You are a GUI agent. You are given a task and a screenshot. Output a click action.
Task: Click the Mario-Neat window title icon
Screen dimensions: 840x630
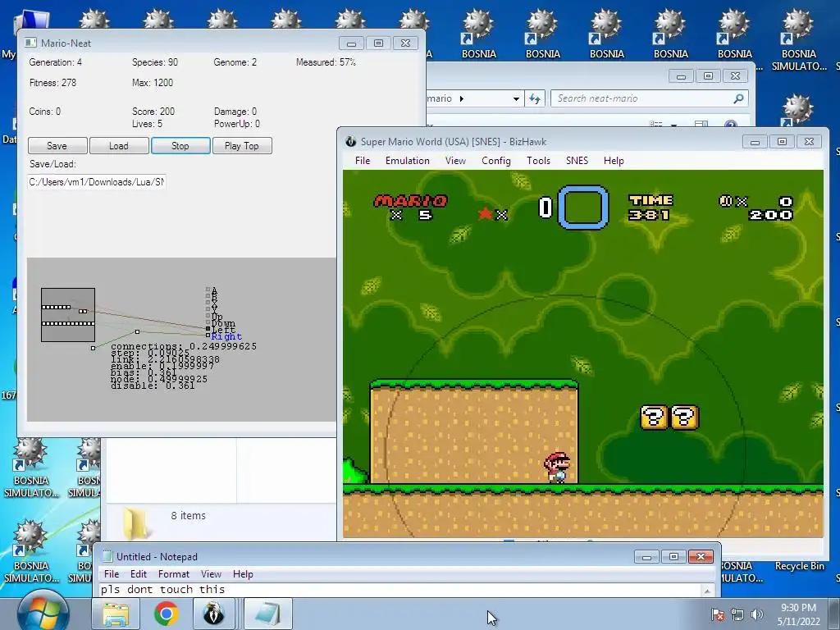point(30,43)
